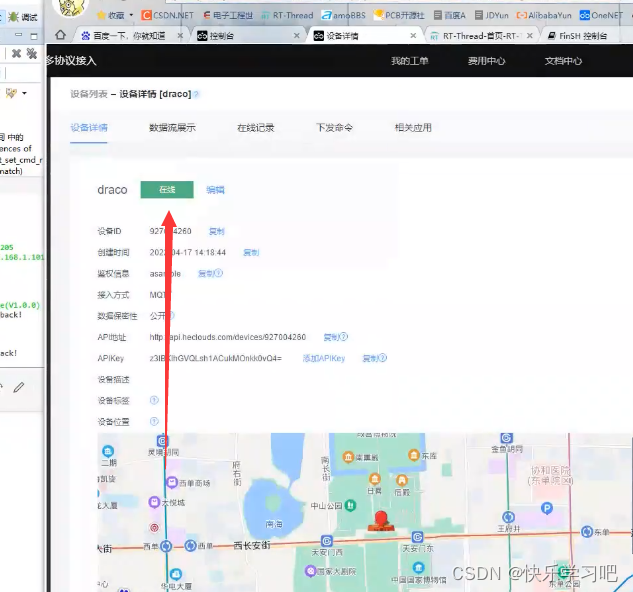This screenshot has width=633, height=592.
Task: Open the PCB开源社 bookmark
Action: click(x=399, y=15)
